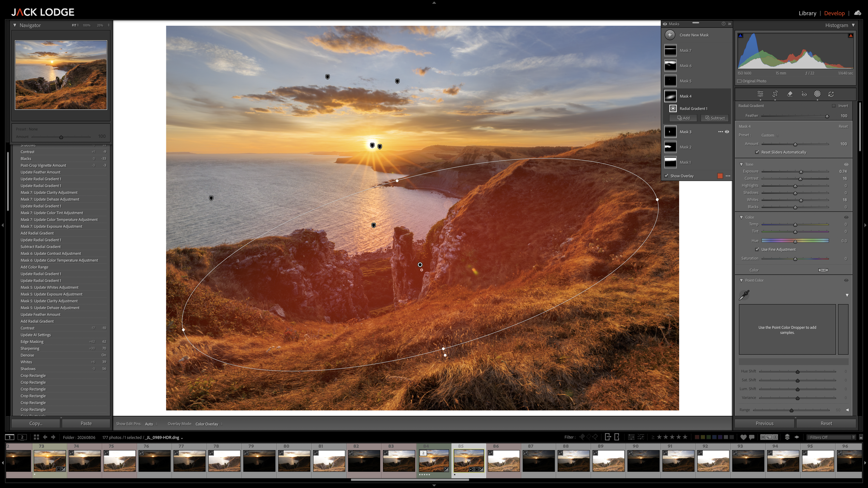Collapse the Tone section
Viewport: 868px width, 488px height.
(x=741, y=165)
